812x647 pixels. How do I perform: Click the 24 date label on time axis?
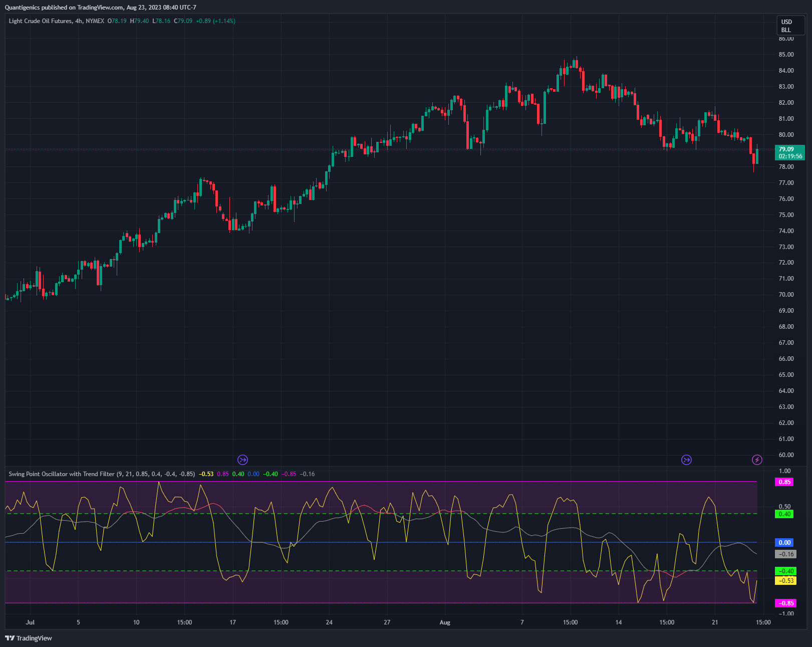pos(329,622)
